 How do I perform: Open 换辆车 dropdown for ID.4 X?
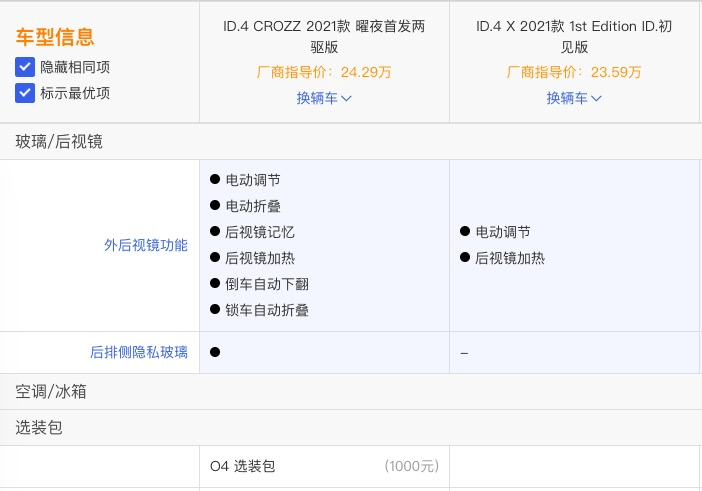pos(574,98)
